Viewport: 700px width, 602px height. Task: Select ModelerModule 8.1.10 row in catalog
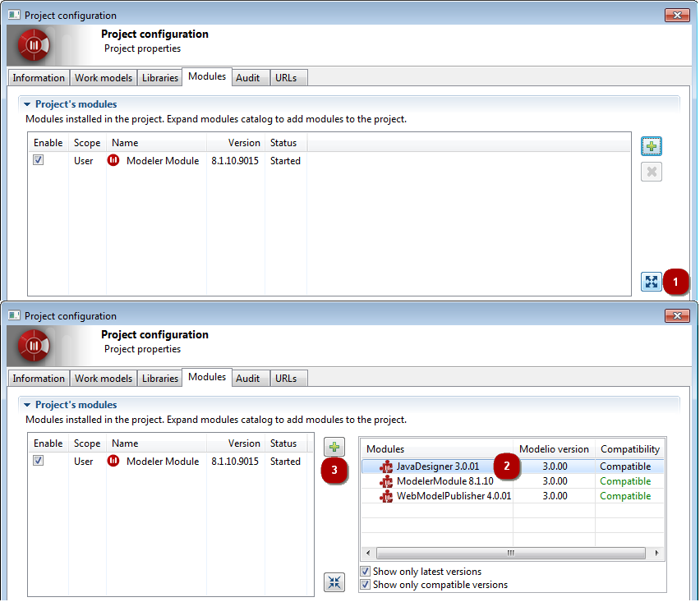point(513,482)
